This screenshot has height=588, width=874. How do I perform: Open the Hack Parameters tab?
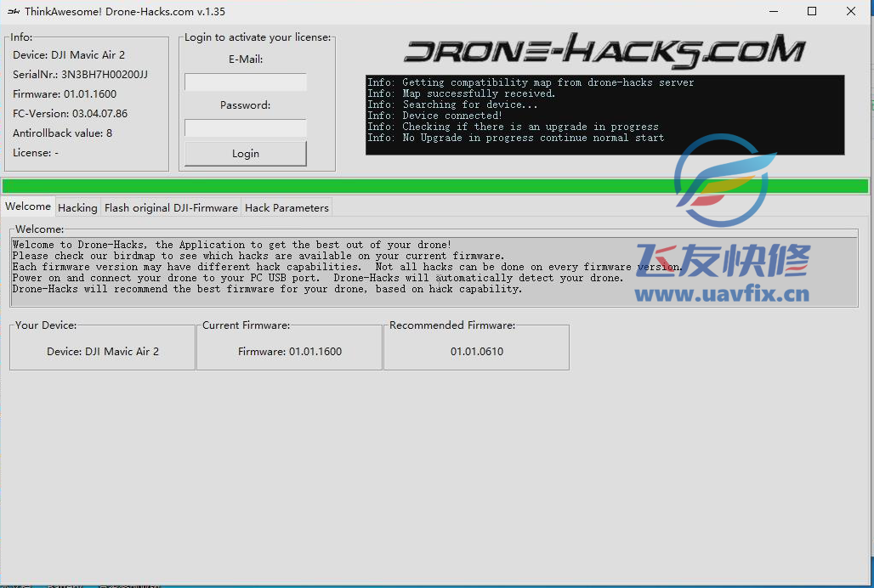(287, 207)
